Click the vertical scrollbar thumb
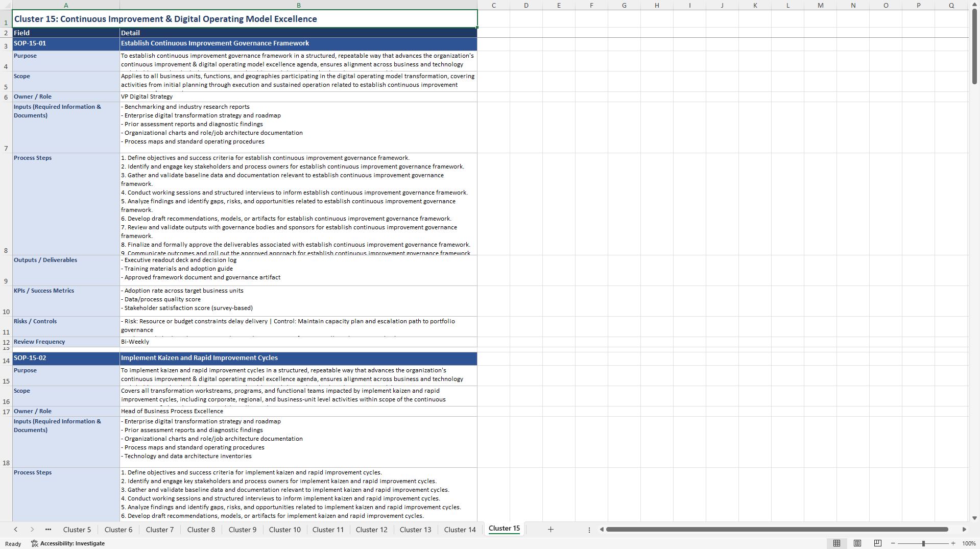Screen dimensions: 980x549 click(974, 46)
